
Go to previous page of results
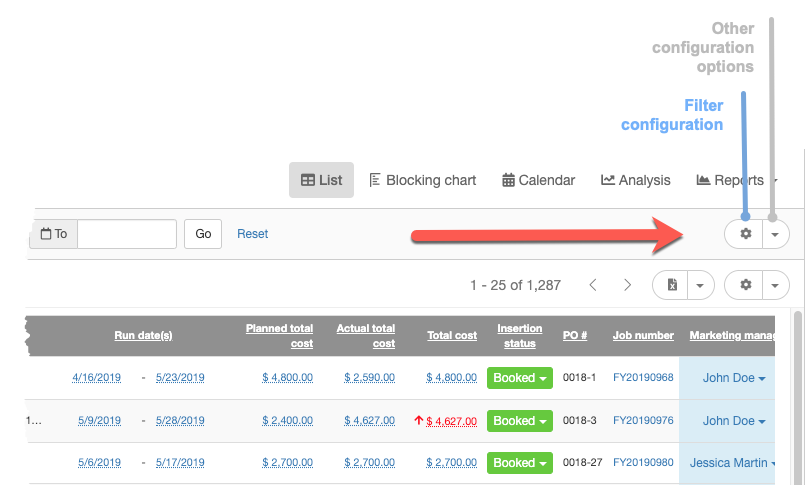tap(593, 285)
